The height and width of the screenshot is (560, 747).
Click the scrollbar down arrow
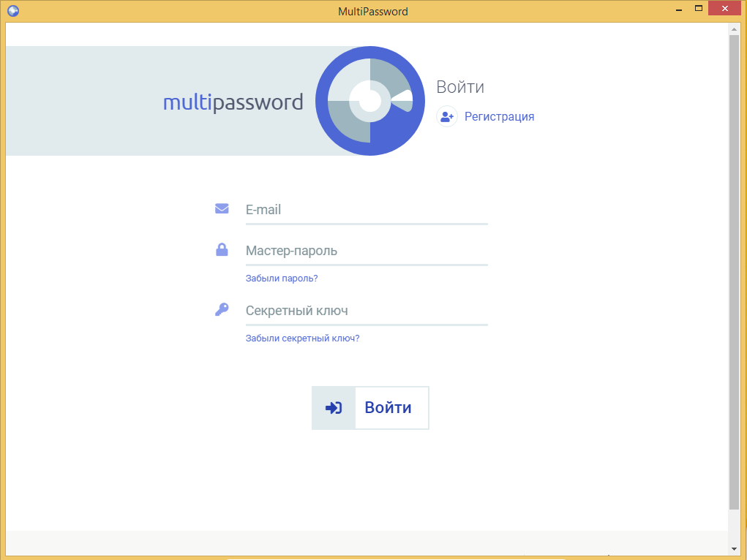coord(734,549)
